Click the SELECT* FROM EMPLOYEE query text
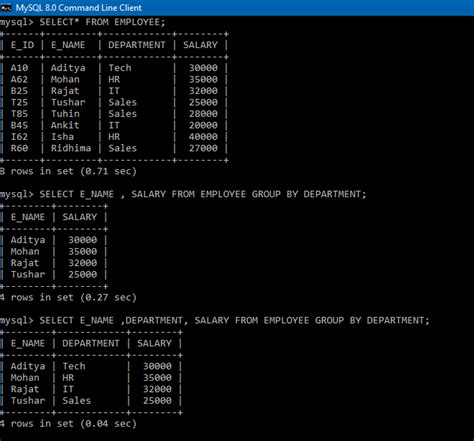The image size is (474, 441). pyautogui.click(x=102, y=22)
